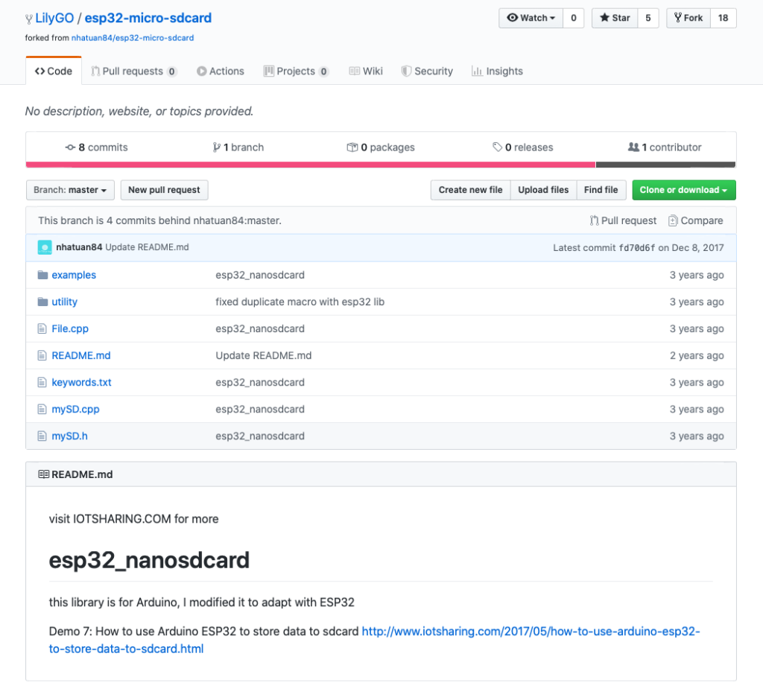Open the Security tab
The image size is (763, 700).
[x=427, y=71]
